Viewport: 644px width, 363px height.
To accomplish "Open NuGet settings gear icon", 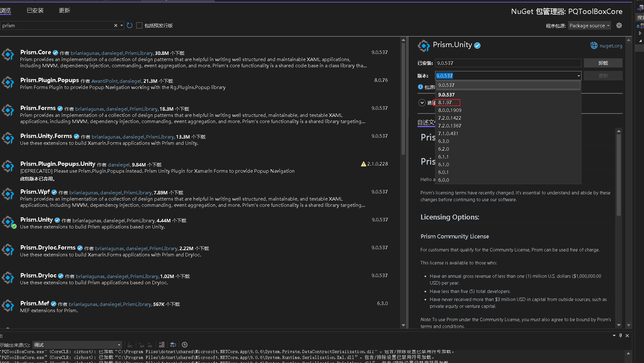I will pos(619,25).
